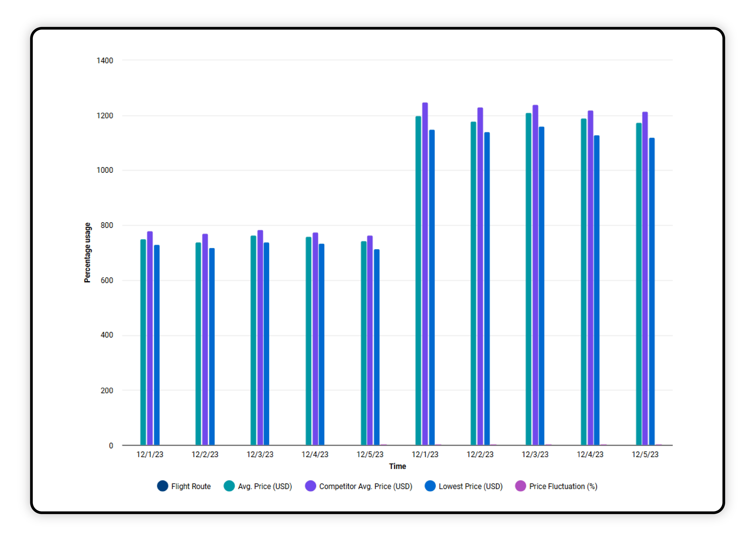Click the first teal Avg. Price bar
Screen dimensions: 756x541
143,342
